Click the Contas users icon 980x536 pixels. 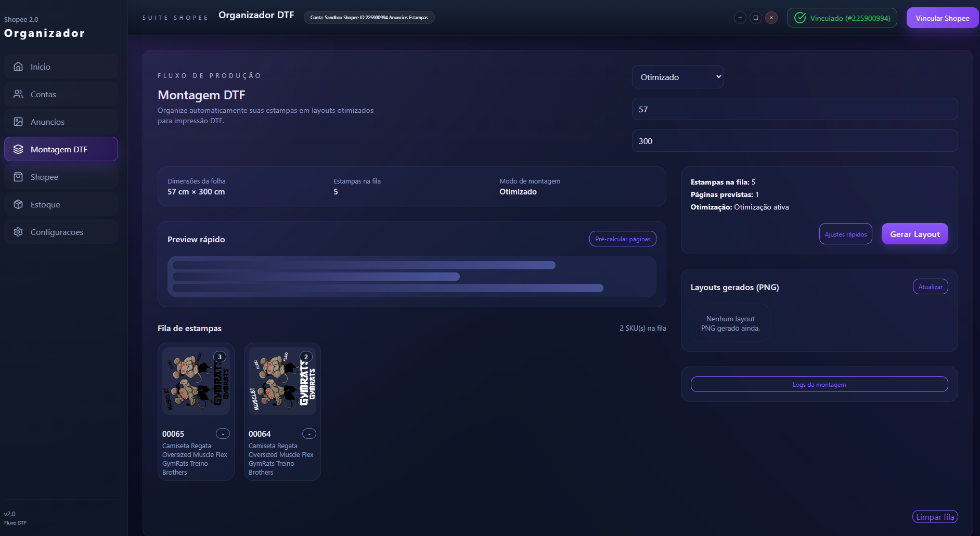click(x=18, y=94)
